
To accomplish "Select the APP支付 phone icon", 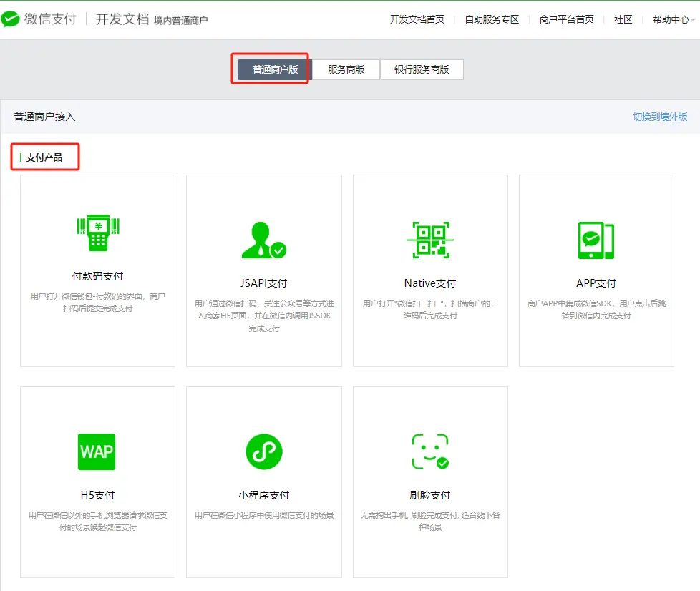I will click(x=596, y=241).
